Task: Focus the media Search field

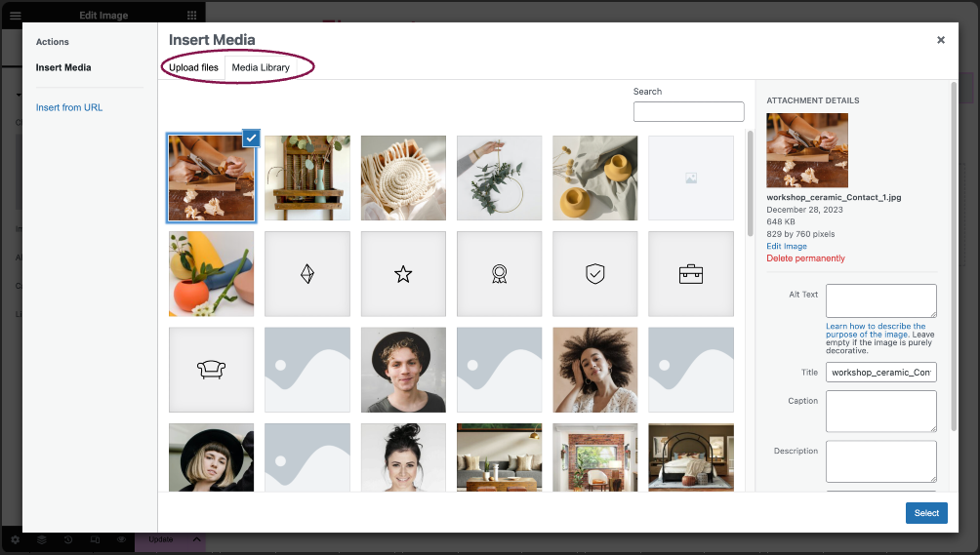Action: (688, 112)
